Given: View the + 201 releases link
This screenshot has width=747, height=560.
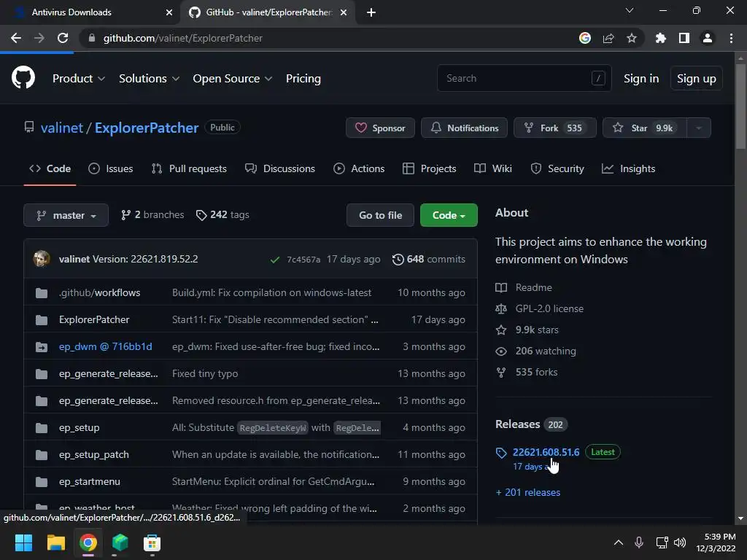Looking at the screenshot, I should click(528, 492).
